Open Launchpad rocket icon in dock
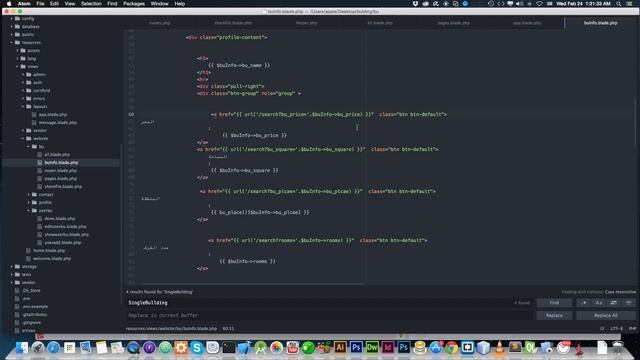 coord(38,347)
